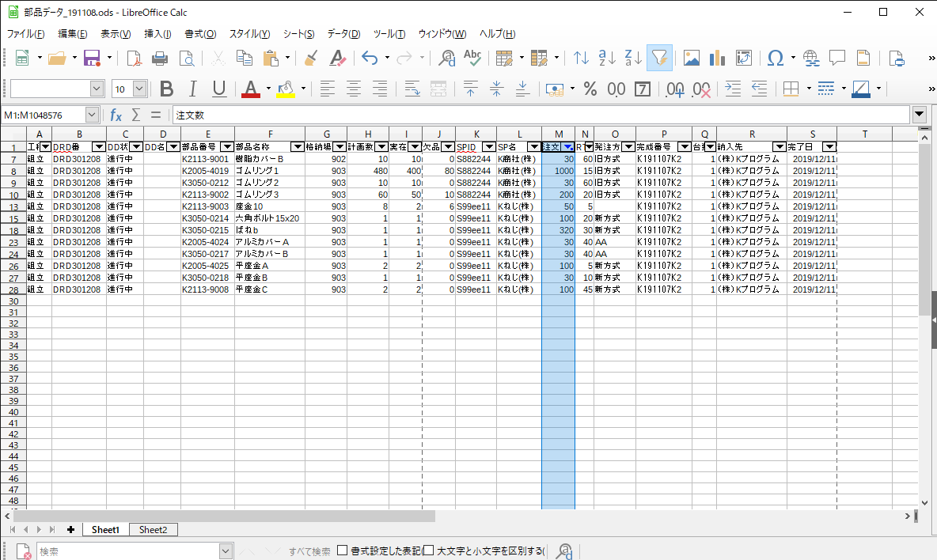Open the Name Box dropdown
Screen dimensions: 937x560
pos(92,115)
